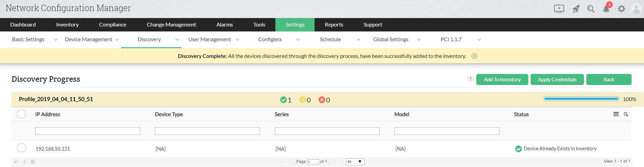
Task: Open the rows-per-page dropdown showing 50
Action: click(x=355, y=162)
